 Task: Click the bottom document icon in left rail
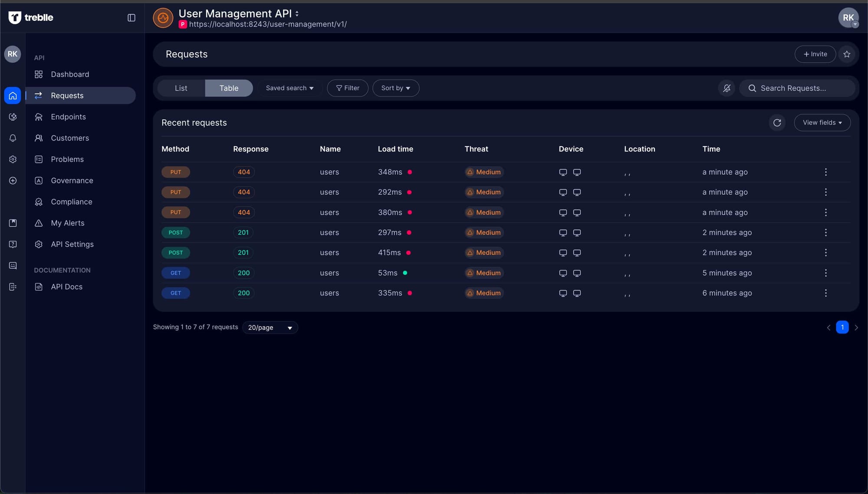[13, 287]
